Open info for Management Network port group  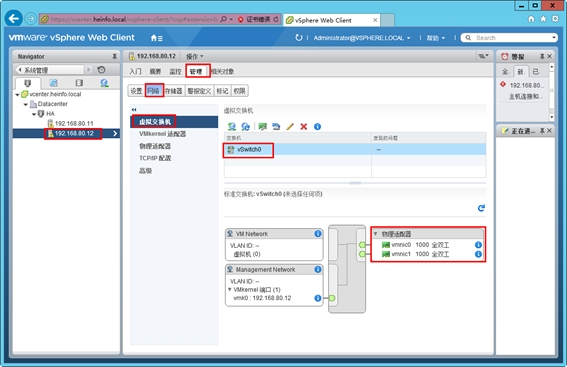(318, 269)
